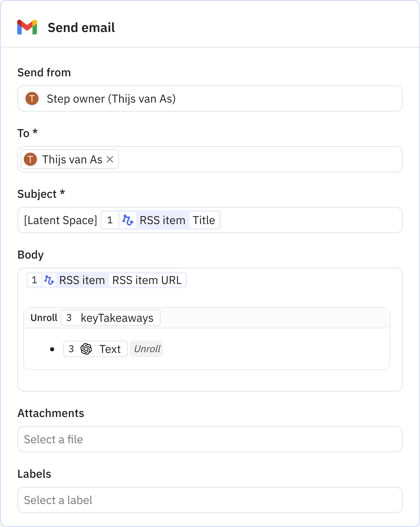420x527 pixels.
Task: Open the Select a label dropdown
Action: pos(210,500)
